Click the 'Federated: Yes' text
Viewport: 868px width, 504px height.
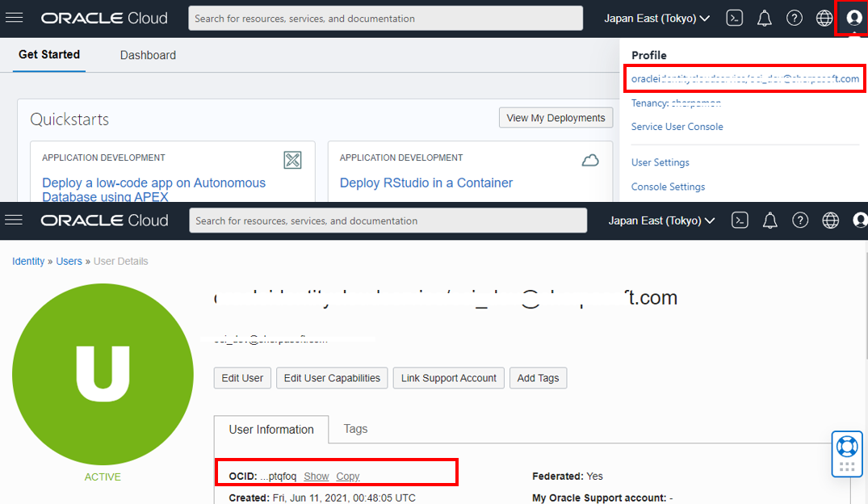568,477
